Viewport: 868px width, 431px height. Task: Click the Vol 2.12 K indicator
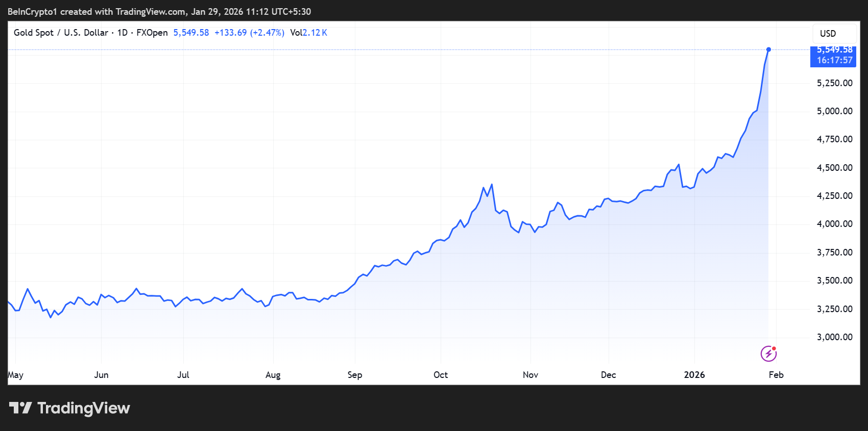(x=308, y=33)
